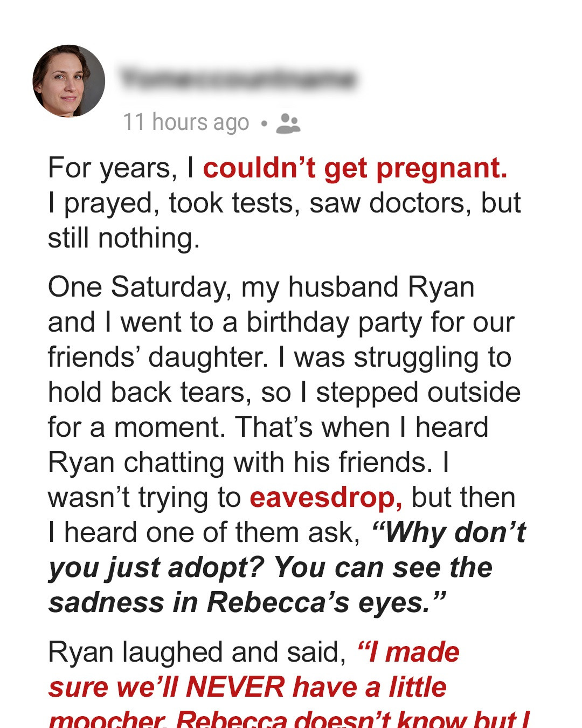Click the words "friends' daughter."
582x728 pixels.
(x=158, y=357)
